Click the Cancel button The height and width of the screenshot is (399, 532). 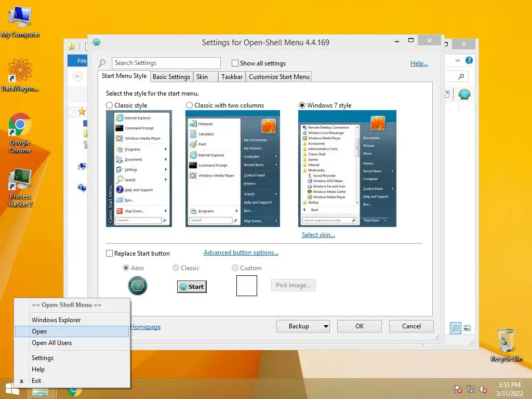(411, 326)
